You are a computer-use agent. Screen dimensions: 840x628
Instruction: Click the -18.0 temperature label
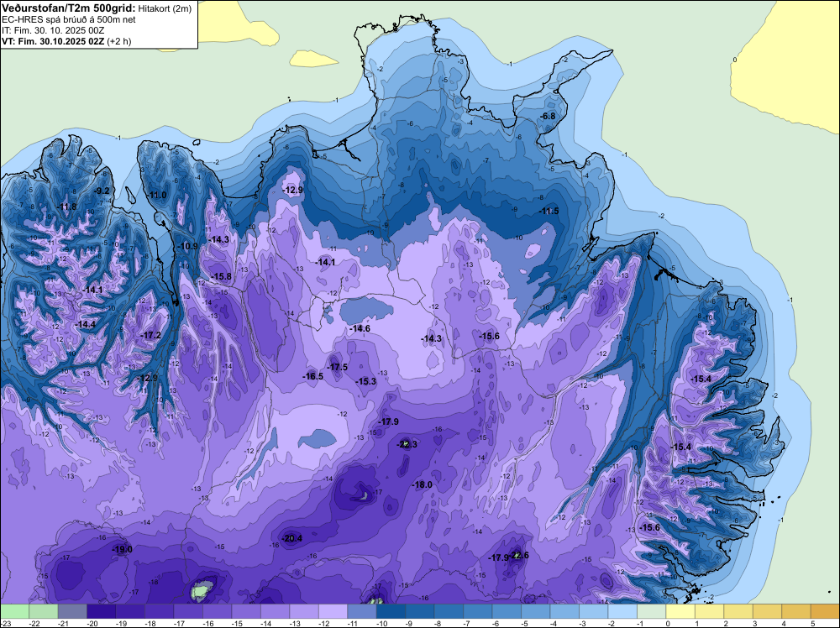(x=422, y=484)
